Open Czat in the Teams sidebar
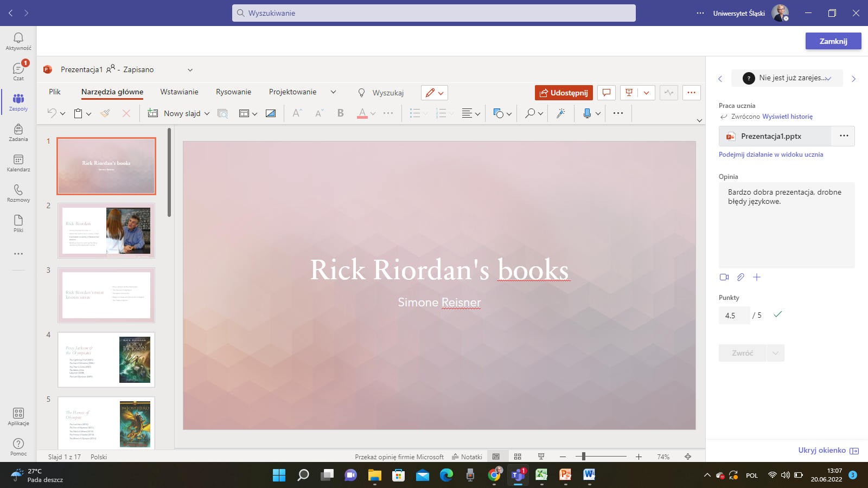This screenshot has height=488, width=868. click(18, 71)
